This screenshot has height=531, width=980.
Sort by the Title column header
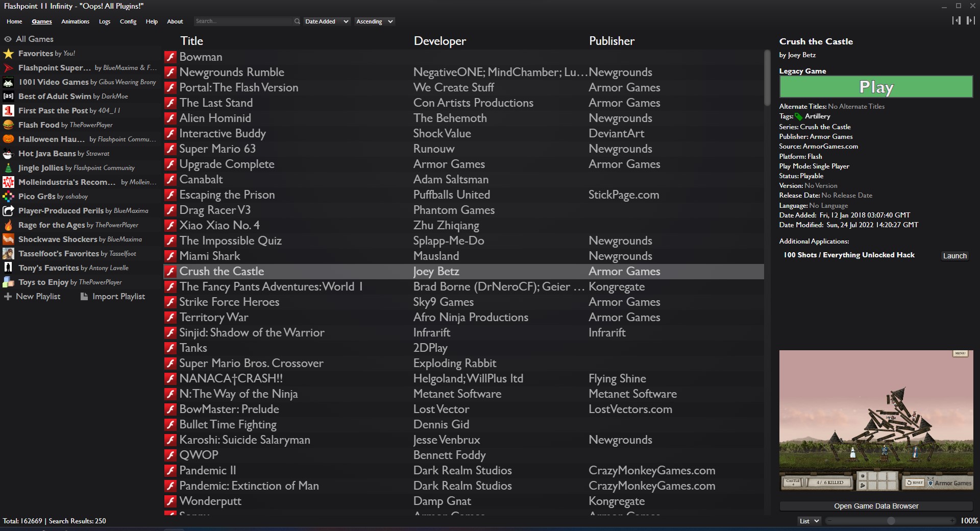coord(191,41)
